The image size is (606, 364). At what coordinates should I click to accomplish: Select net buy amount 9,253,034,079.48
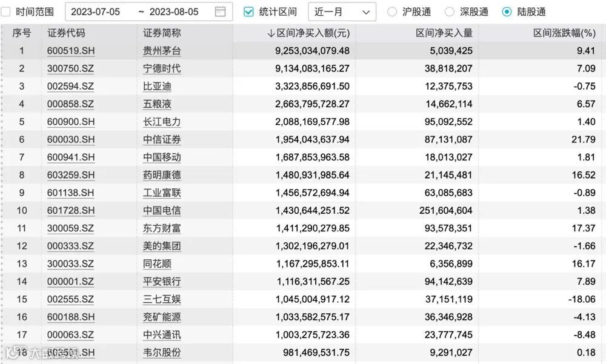point(312,51)
